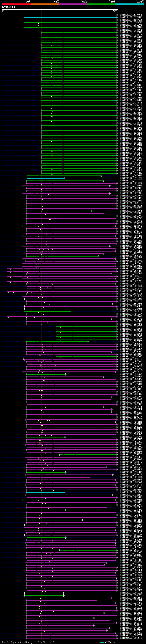Click the white query length ruler bar
The image size is (146, 644).
(x=60, y=10)
